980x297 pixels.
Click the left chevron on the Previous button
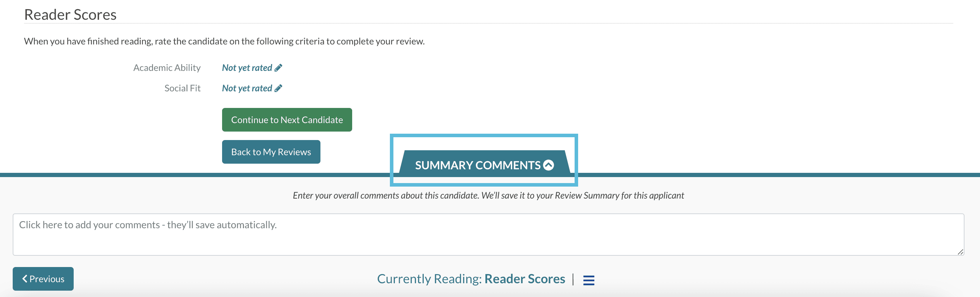coord(25,279)
